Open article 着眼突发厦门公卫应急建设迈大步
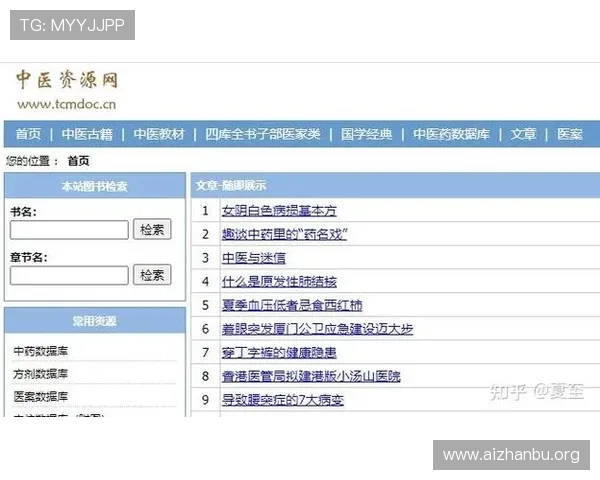600x480 pixels. [318, 329]
